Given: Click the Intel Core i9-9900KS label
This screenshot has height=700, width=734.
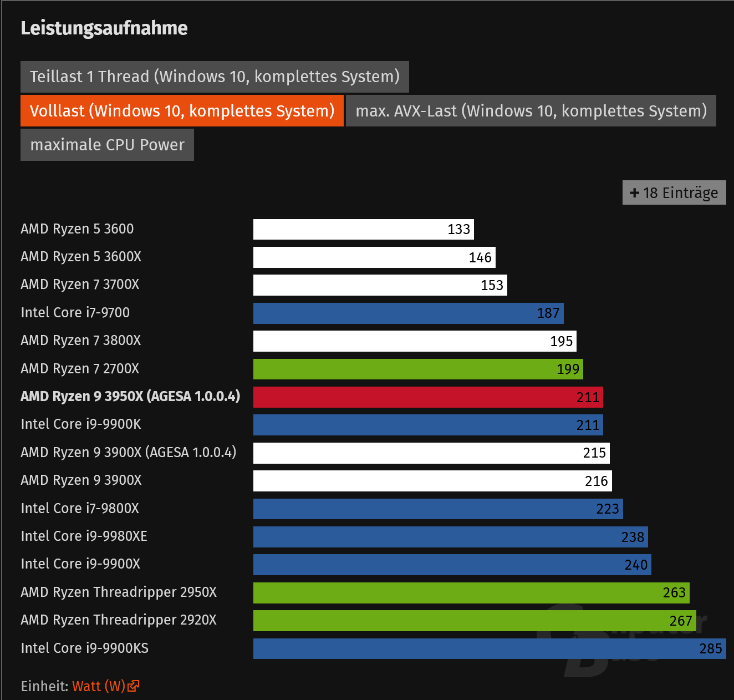Looking at the screenshot, I should (85, 648).
